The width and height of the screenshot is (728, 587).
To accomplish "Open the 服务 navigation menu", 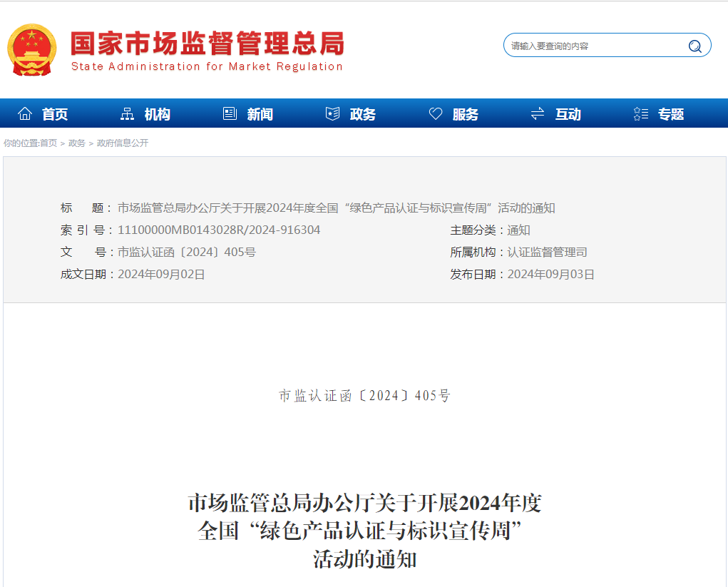I will coord(465,114).
